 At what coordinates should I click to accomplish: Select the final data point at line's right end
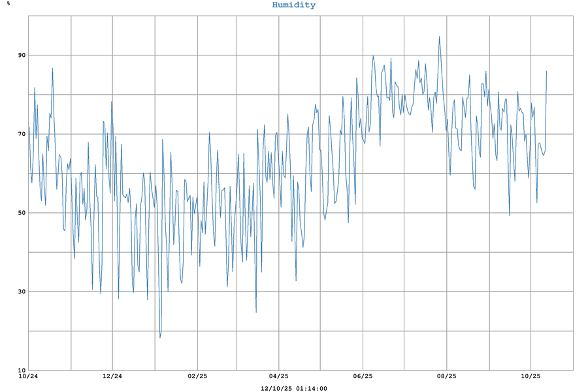pos(546,71)
